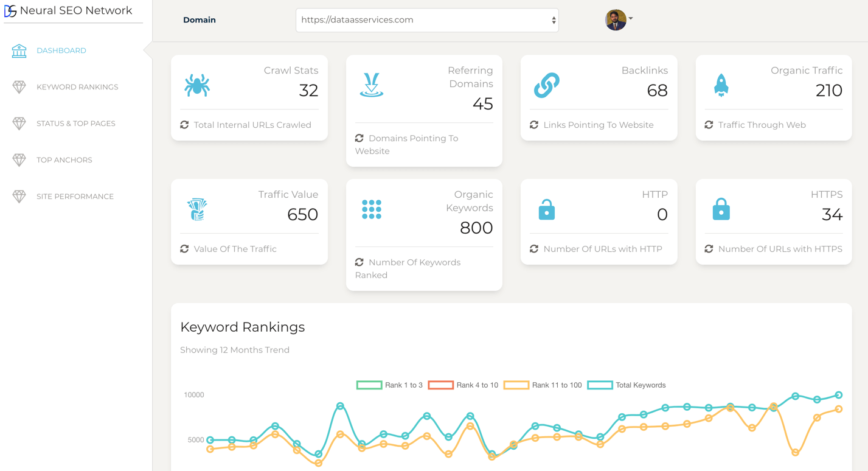Viewport: 868px width, 471px height.
Task: Click the diamond icon beside Top Anchors
Action: (x=19, y=160)
